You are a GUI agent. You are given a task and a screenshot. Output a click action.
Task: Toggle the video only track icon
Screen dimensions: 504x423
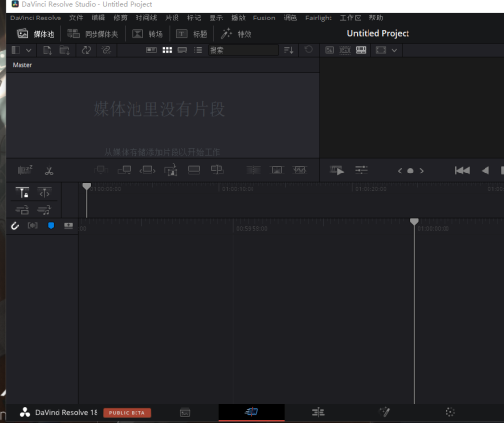pyautogui.click(x=22, y=211)
